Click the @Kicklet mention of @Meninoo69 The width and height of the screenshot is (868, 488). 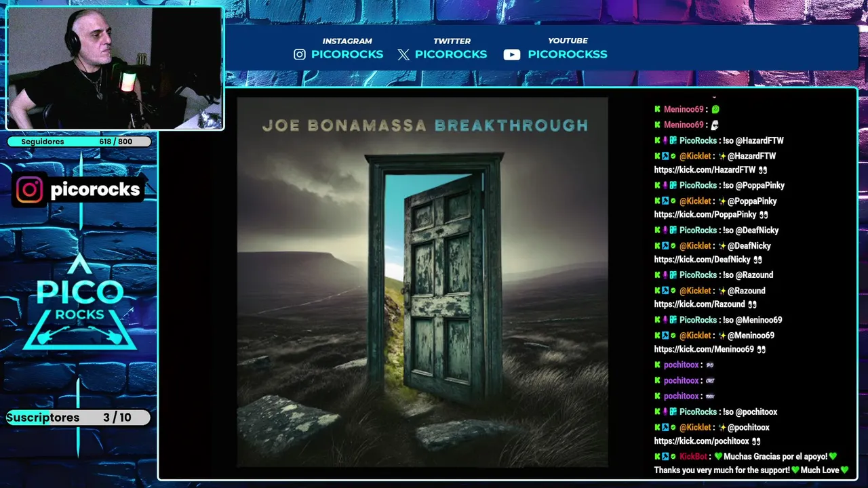tap(751, 335)
